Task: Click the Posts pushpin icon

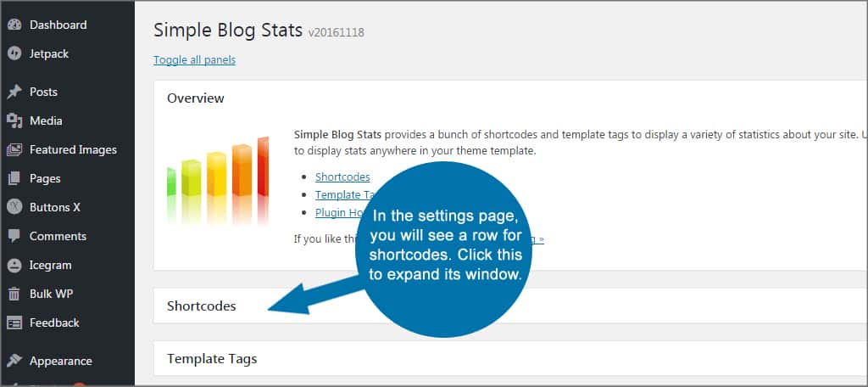Action: pos(14,92)
